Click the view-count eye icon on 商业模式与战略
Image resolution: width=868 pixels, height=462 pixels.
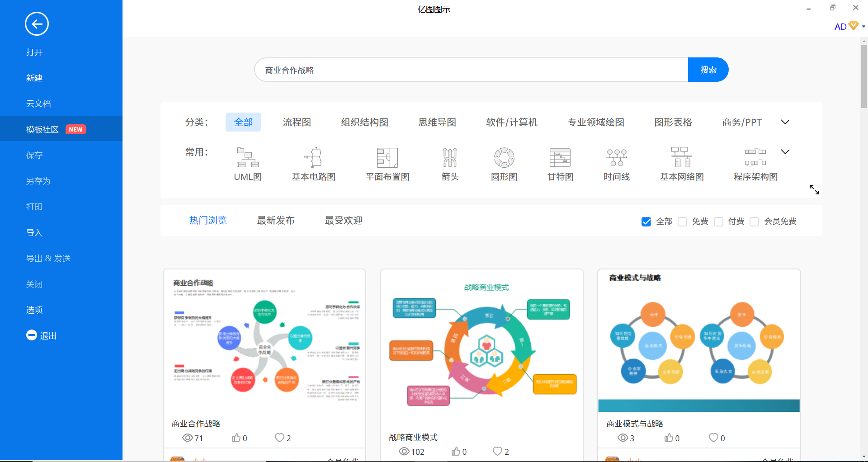(x=623, y=438)
